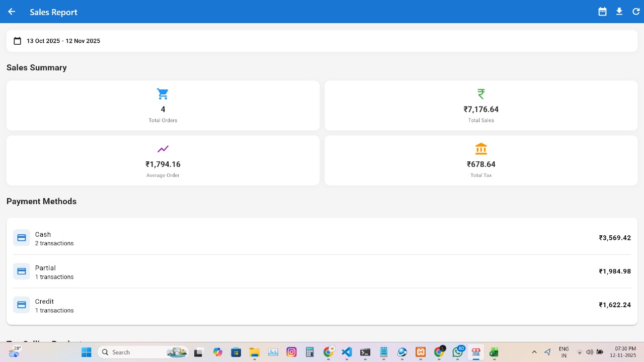The width and height of the screenshot is (644, 362).
Task: Open the Average Order summary card
Action: coord(163,161)
